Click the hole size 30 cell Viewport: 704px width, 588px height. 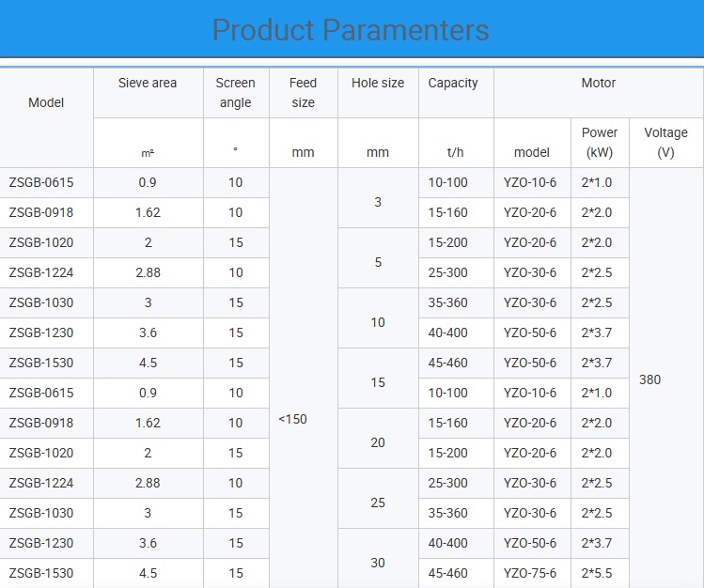pyautogui.click(x=378, y=563)
